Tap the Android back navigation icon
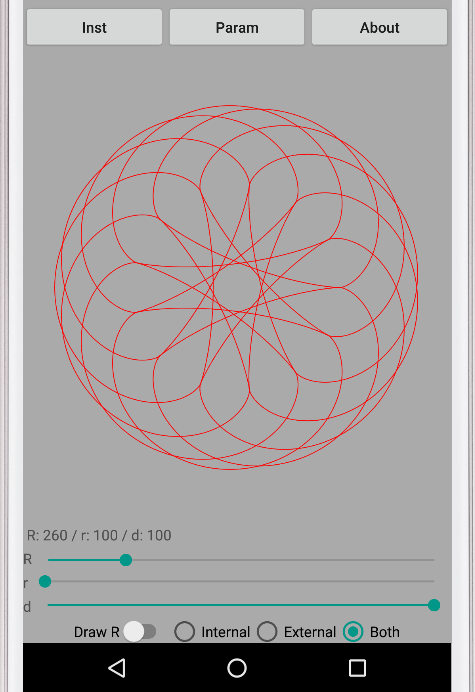The width and height of the screenshot is (475, 692). (x=117, y=668)
